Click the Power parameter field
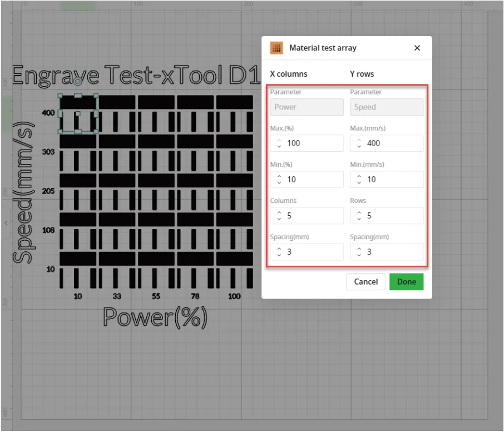504x432 pixels. [x=307, y=107]
